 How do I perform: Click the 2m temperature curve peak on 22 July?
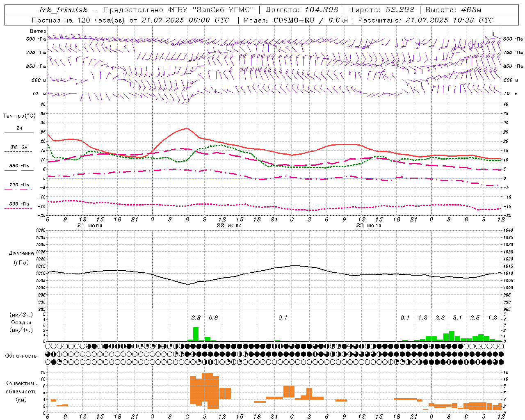[x=187, y=128]
